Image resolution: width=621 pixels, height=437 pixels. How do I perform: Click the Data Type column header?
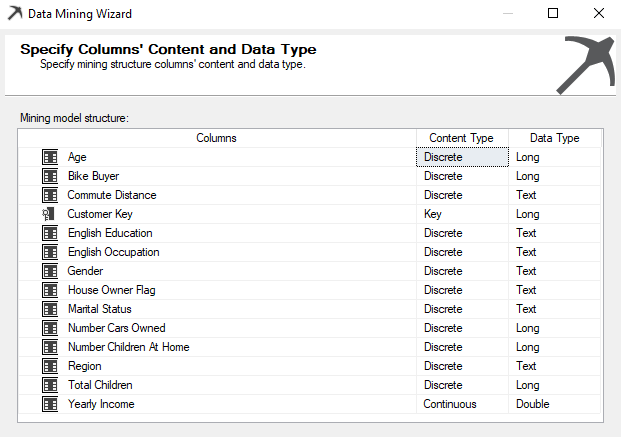554,138
